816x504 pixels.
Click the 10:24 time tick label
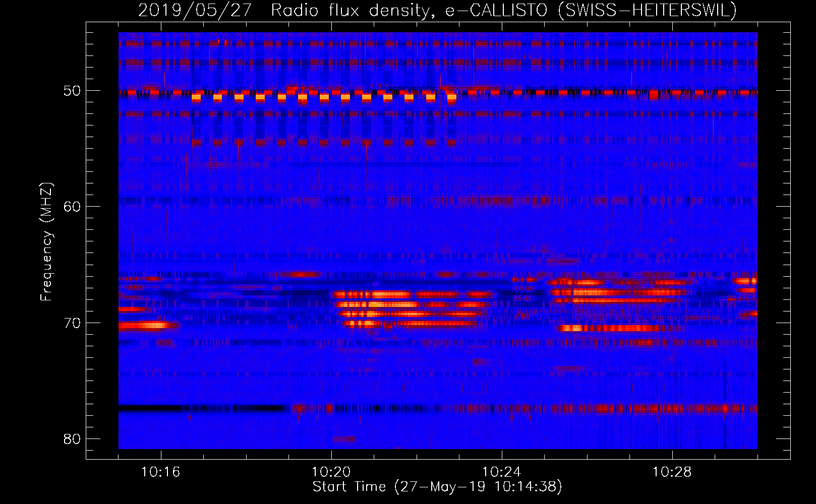[x=502, y=472]
